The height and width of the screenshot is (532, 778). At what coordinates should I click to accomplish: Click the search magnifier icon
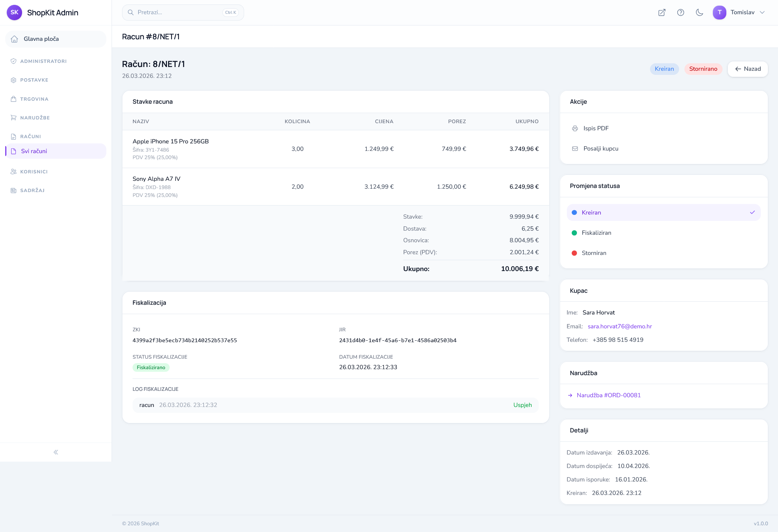(x=131, y=12)
